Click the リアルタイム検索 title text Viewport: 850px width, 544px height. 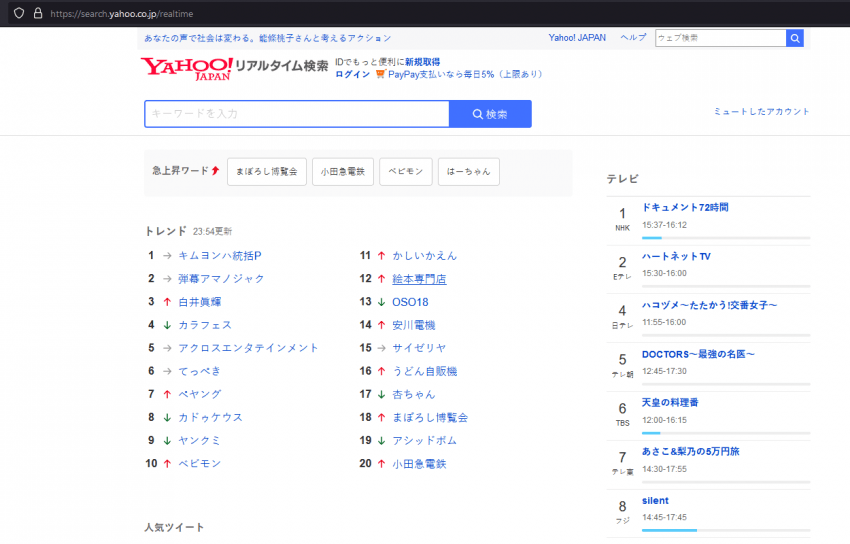point(281,66)
